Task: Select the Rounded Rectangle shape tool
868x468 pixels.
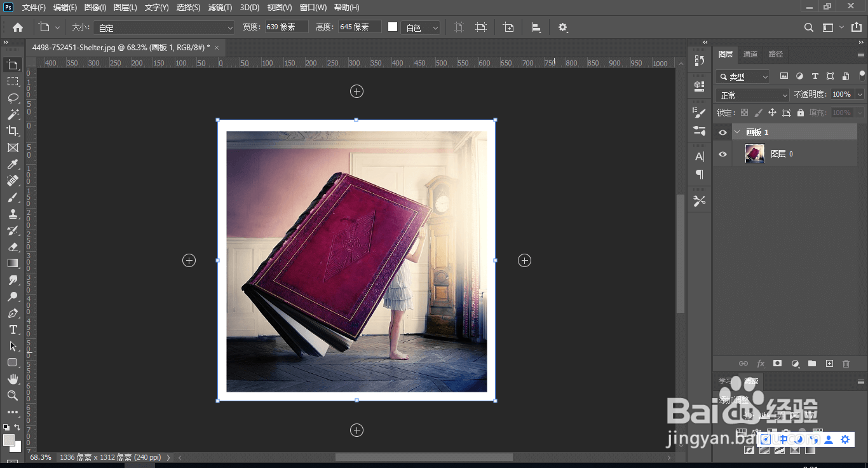Action: [13, 362]
